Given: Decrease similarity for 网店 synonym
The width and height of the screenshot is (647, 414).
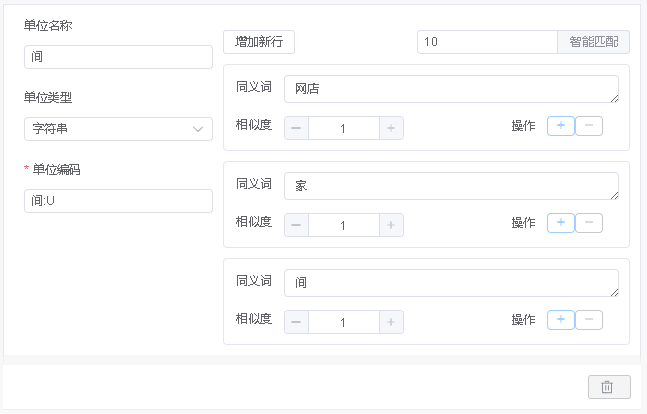Looking at the screenshot, I should click(x=296, y=128).
